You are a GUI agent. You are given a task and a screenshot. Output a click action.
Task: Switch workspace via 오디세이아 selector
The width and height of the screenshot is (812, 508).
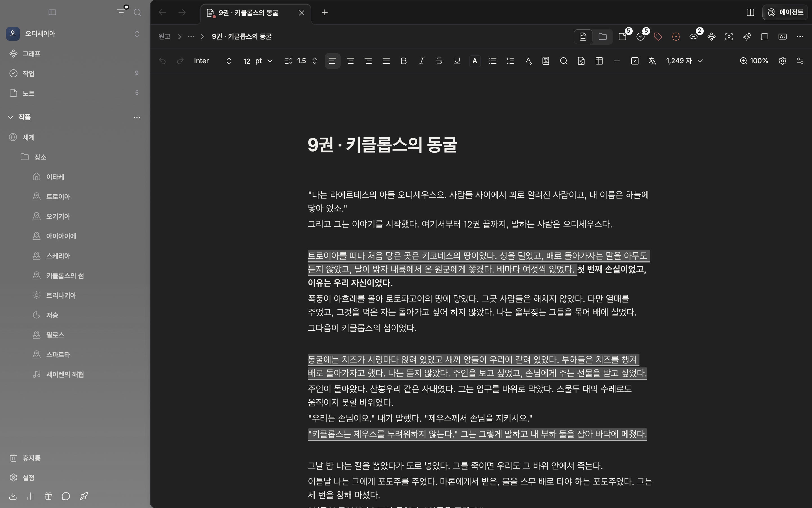74,34
